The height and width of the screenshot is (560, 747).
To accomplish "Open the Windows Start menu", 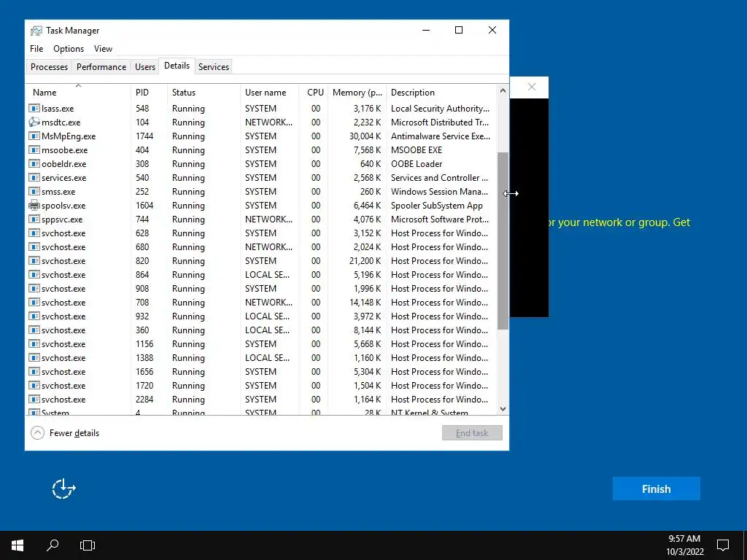I will tap(18, 545).
